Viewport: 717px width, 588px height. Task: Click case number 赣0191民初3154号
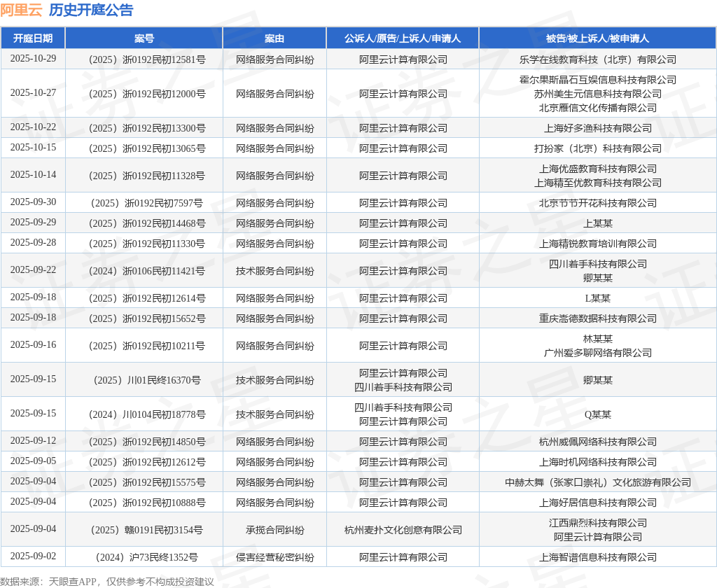147,530
